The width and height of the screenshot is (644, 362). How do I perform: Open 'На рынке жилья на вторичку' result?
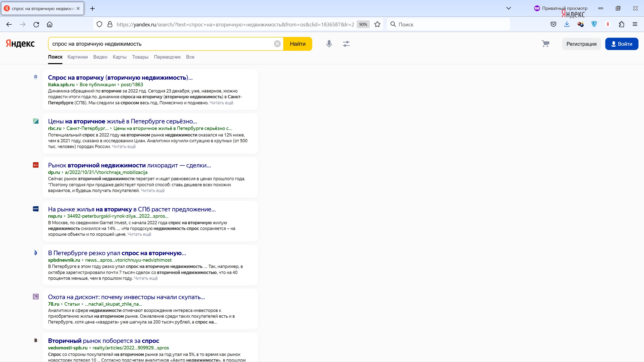[x=132, y=209]
